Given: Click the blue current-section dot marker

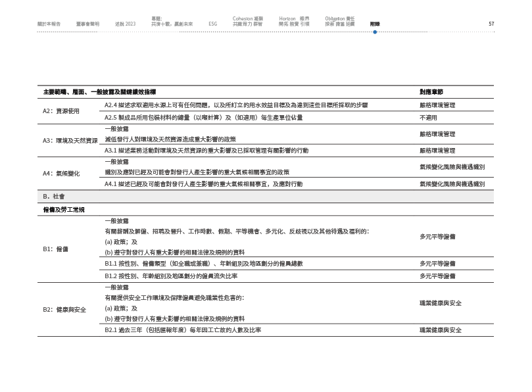Looking at the screenshot, I should (x=375, y=31).
